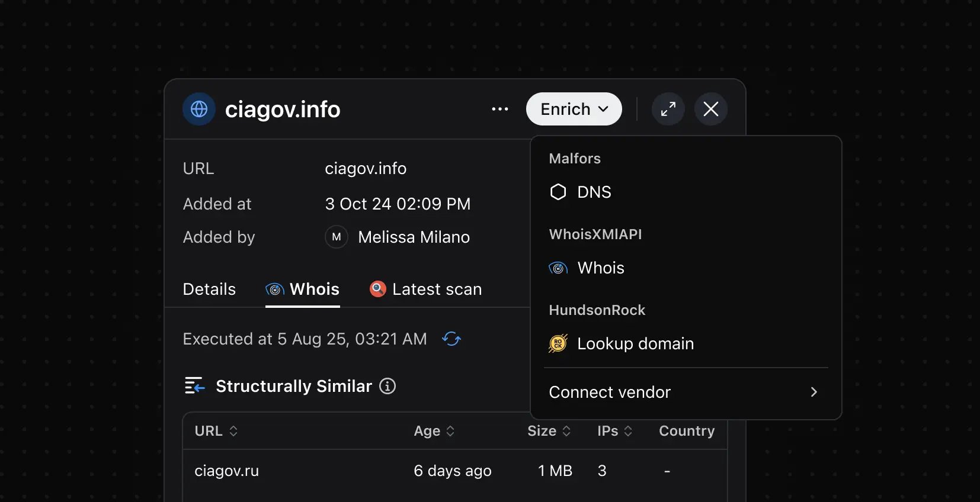This screenshot has width=980, height=502.
Task: Switch to the Details tab
Action: coord(209,289)
